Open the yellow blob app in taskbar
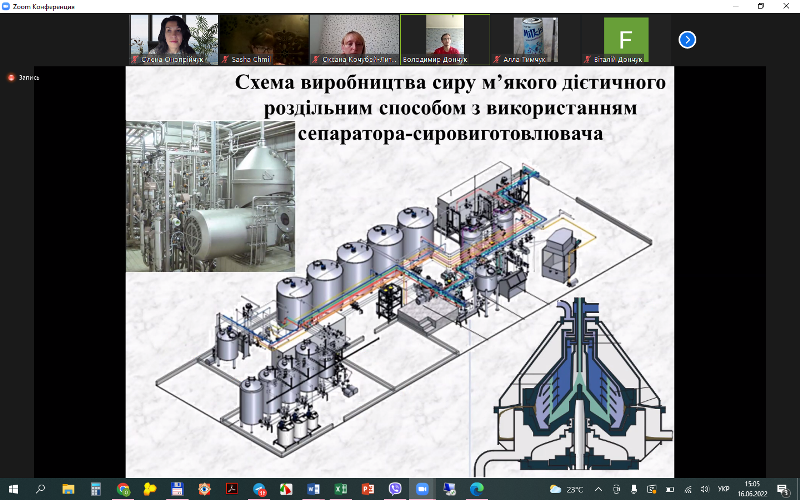The image size is (800, 500). pyautogui.click(x=150, y=489)
